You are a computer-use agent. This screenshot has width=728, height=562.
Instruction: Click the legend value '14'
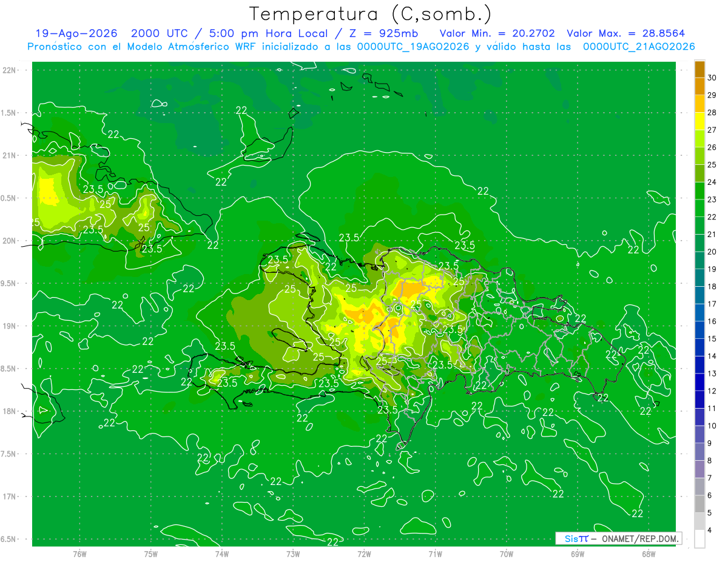pyautogui.click(x=712, y=356)
